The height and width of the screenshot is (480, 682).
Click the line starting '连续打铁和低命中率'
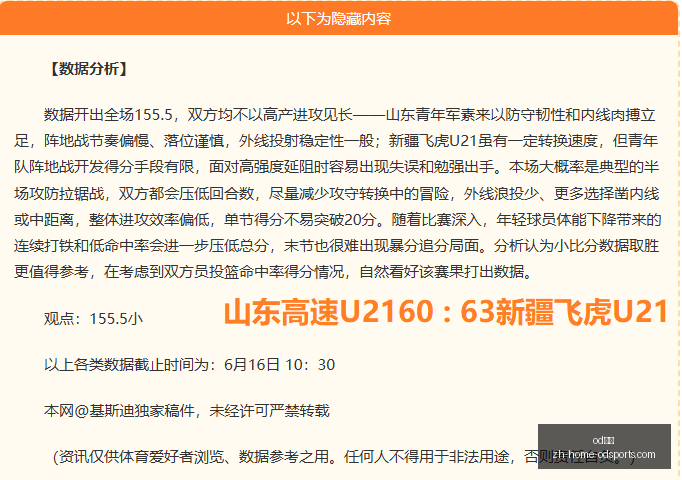click(336, 246)
